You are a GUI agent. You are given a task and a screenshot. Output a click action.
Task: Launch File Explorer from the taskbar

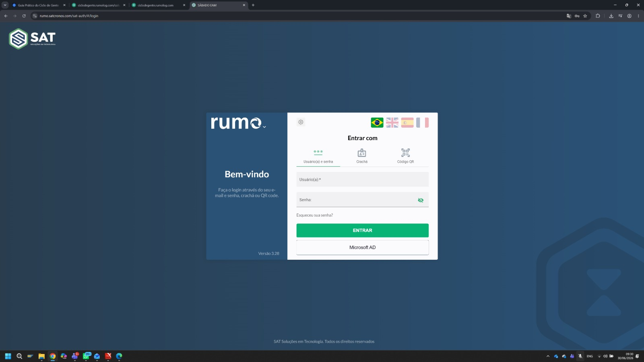pyautogui.click(x=41, y=356)
